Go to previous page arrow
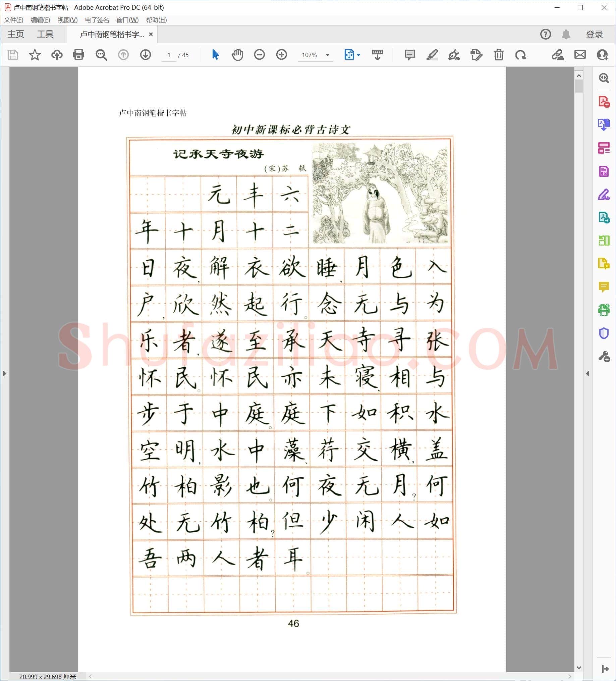The image size is (616, 681). click(123, 55)
